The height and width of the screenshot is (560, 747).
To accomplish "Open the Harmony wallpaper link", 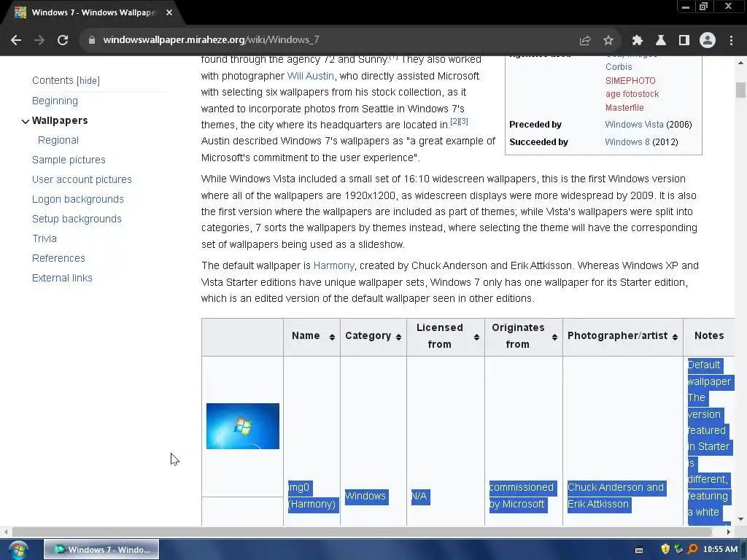I will click(334, 265).
